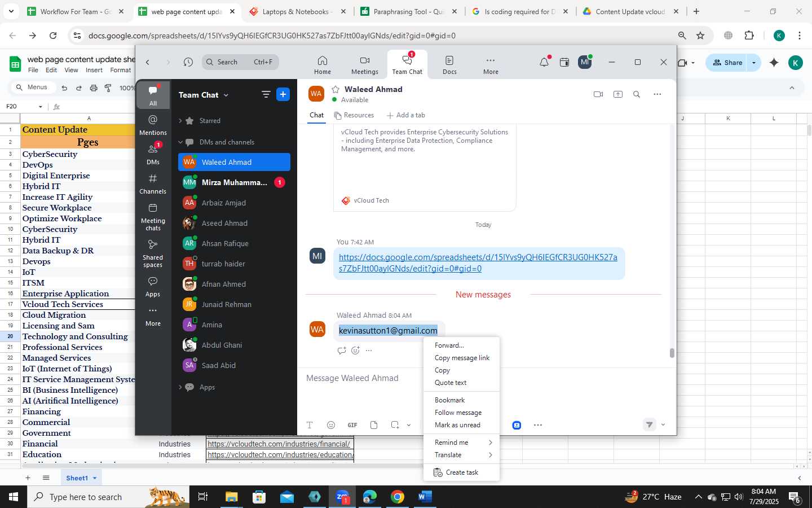
Task: Select the All chats sidebar icon
Action: [x=153, y=95]
